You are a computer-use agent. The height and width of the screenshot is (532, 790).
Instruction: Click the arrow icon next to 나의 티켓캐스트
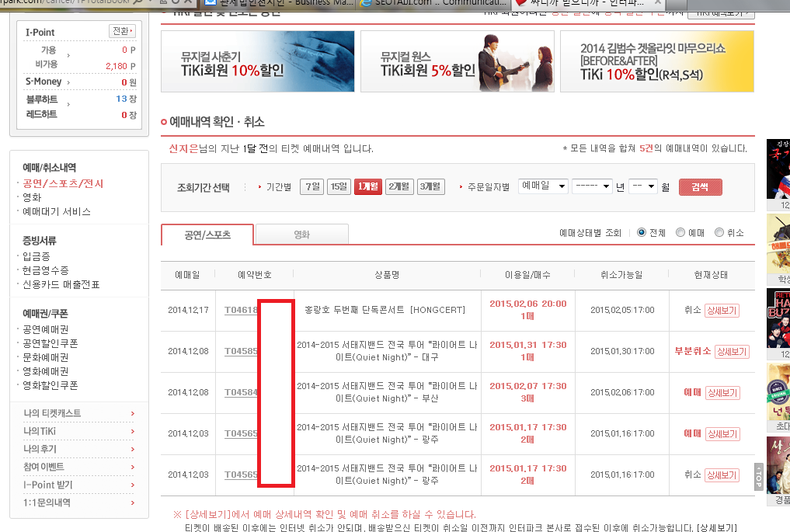point(133,413)
